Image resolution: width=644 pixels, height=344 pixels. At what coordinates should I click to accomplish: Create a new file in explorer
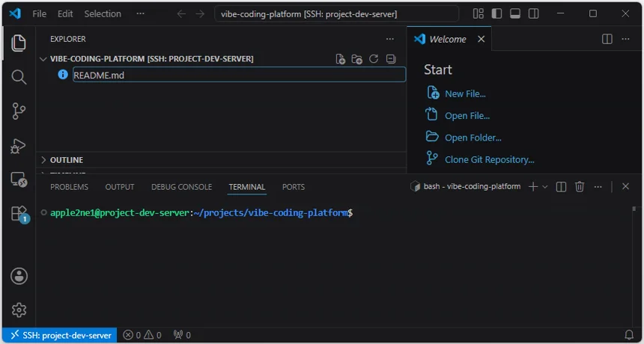coord(340,59)
